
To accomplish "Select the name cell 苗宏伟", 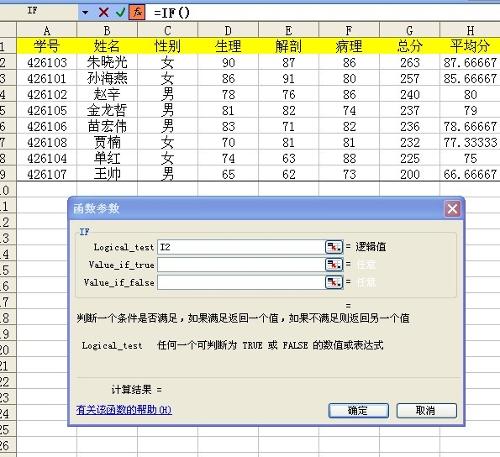I will coord(107,126).
